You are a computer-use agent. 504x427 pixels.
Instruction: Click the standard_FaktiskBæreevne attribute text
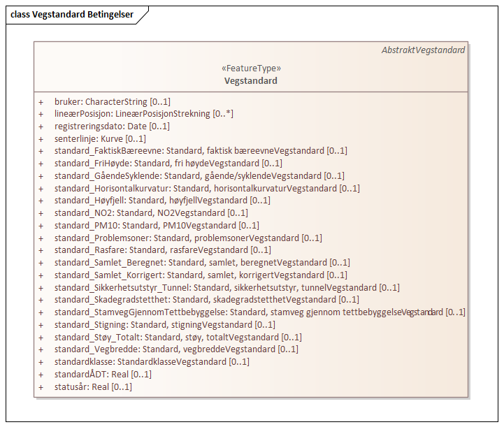(x=200, y=151)
